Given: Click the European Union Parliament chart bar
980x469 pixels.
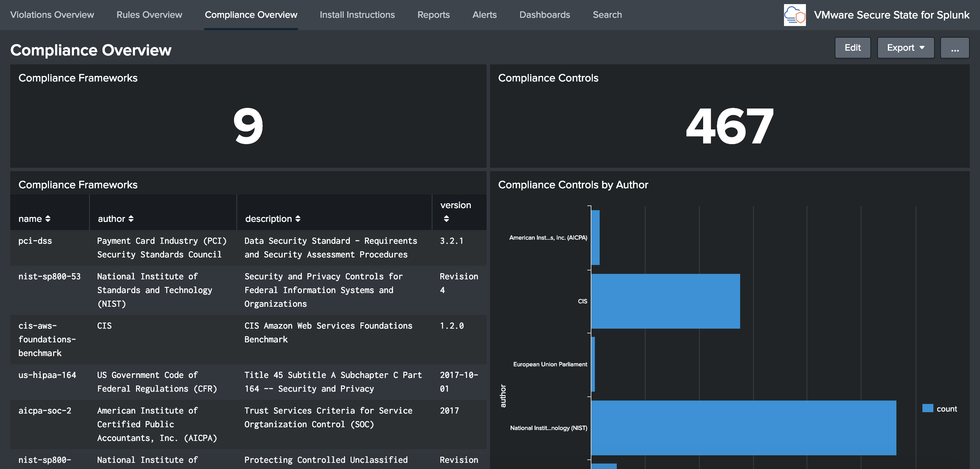Looking at the screenshot, I should (x=593, y=364).
